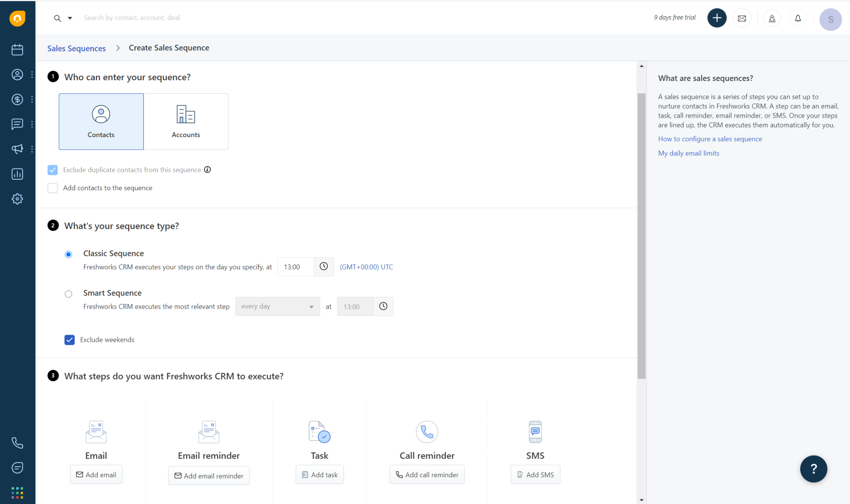Open the reports chart icon in sidebar

coord(17,174)
